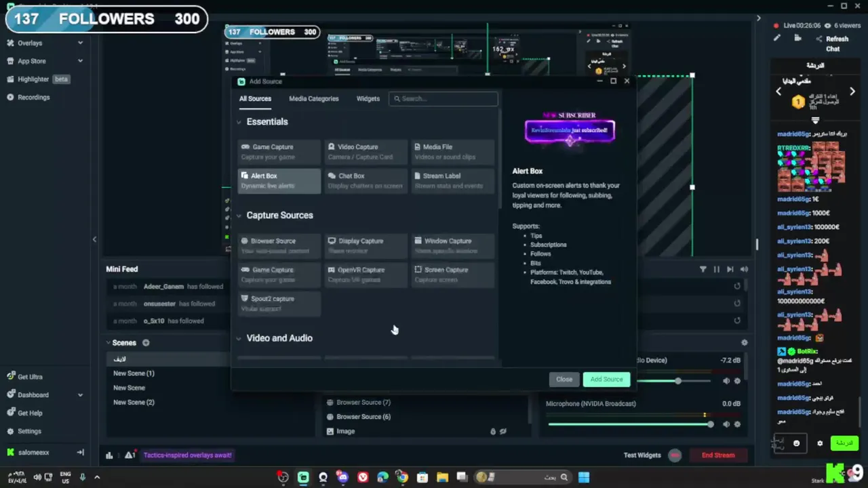Click the logout icon next to salomeexx

pyautogui.click(x=80, y=452)
